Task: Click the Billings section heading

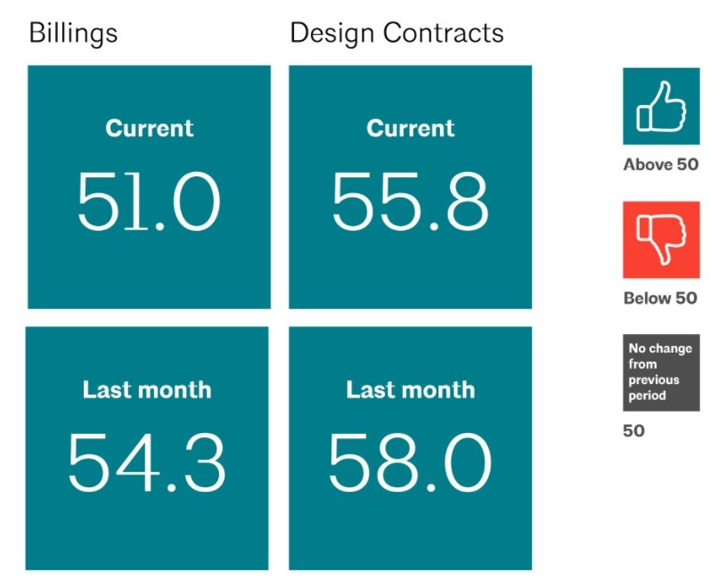Action: (x=73, y=34)
